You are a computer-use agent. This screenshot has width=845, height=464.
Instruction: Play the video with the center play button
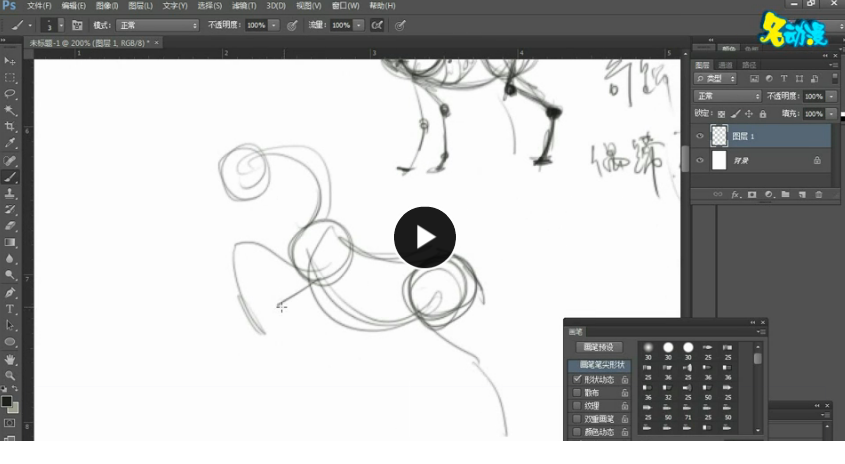point(424,237)
